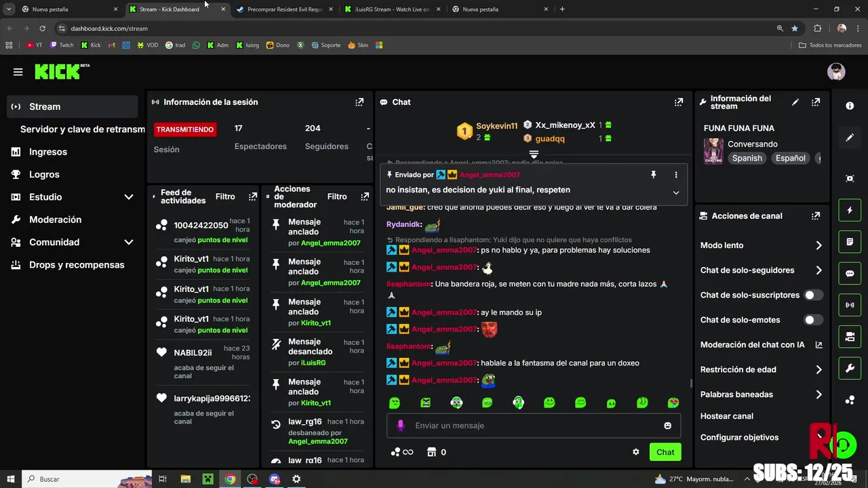The height and width of the screenshot is (488, 868).
Task: Open the Twtch bookmark in the bookmarks bar
Action: 62,45
